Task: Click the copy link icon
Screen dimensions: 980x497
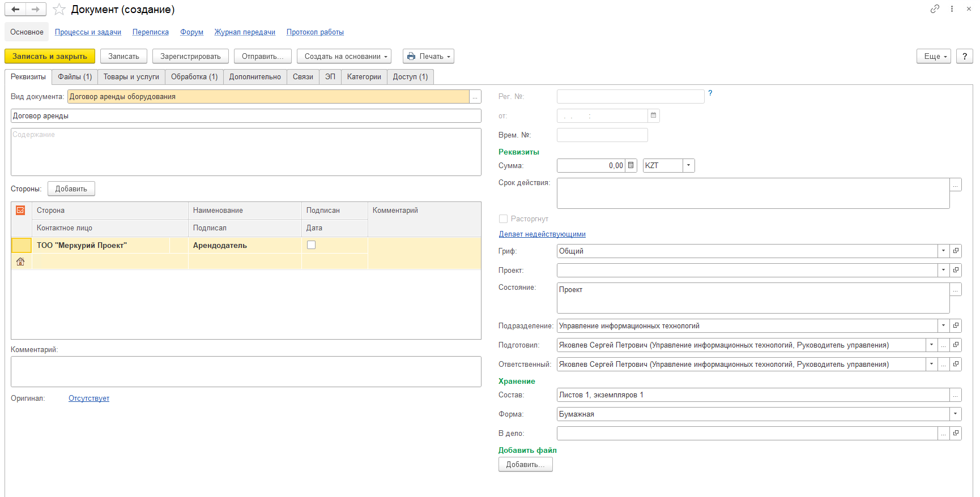Action: (935, 9)
